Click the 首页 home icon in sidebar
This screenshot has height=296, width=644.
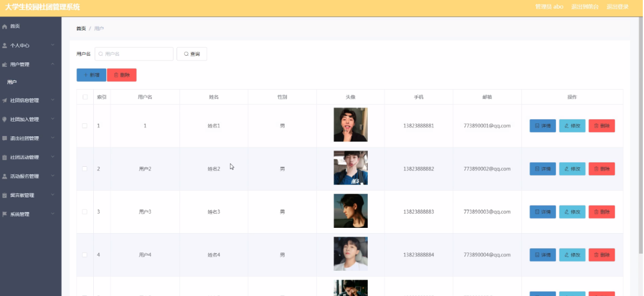[5, 26]
